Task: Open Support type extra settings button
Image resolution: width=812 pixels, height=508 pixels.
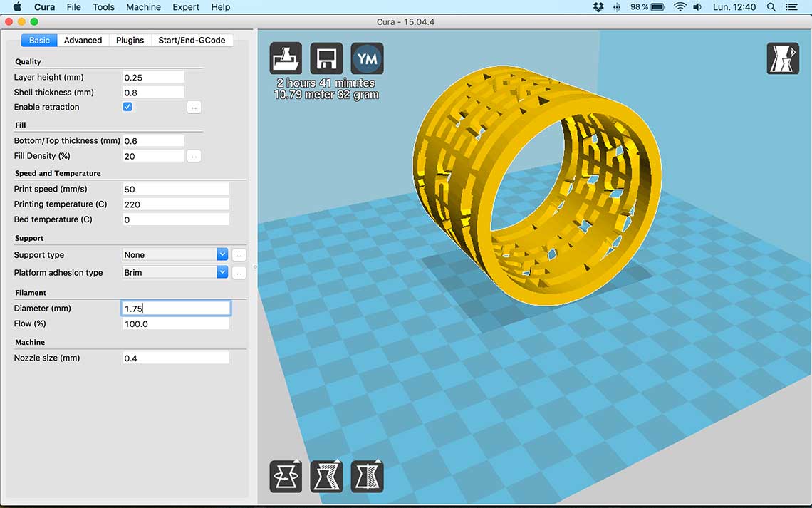Action: (239, 255)
